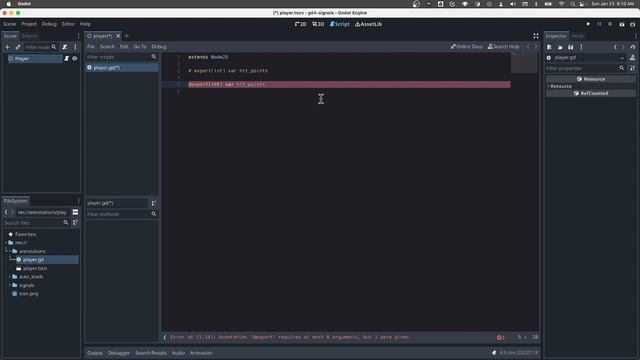This screenshot has width=640, height=360.
Task: Click the RefCounted category header
Action: click(591, 93)
